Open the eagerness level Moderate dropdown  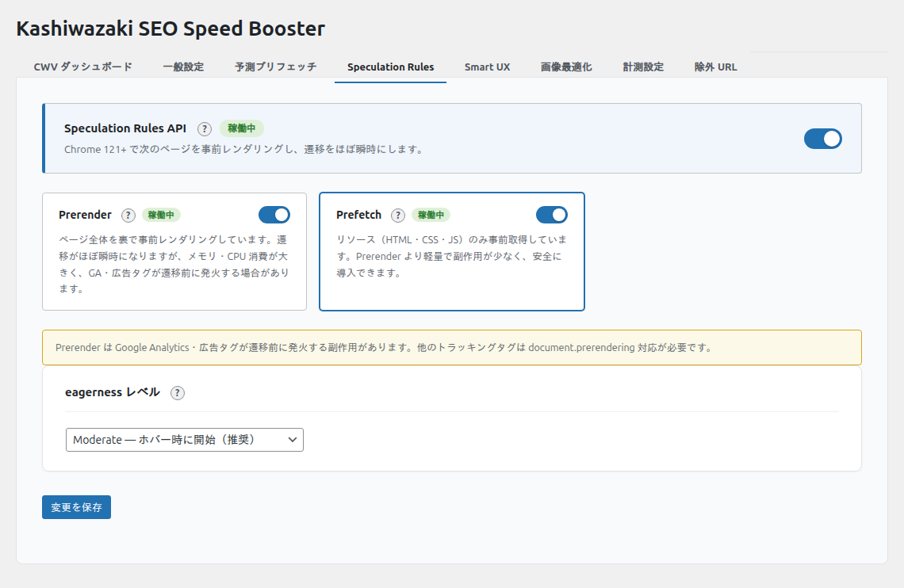click(185, 440)
